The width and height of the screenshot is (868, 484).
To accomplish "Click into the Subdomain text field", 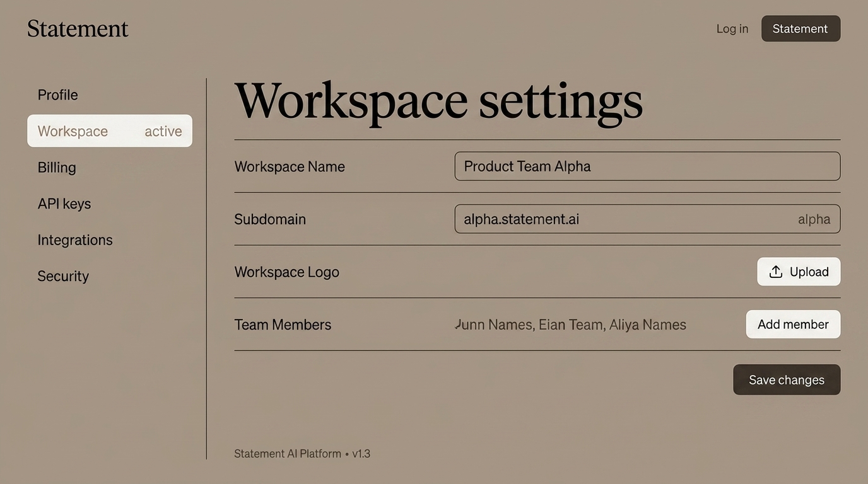I will (618, 219).
